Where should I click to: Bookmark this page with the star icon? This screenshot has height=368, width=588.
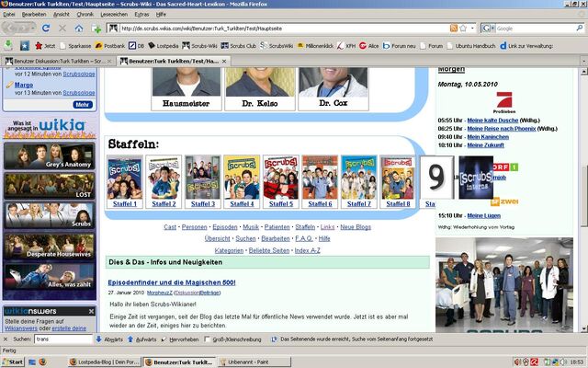[463, 29]
